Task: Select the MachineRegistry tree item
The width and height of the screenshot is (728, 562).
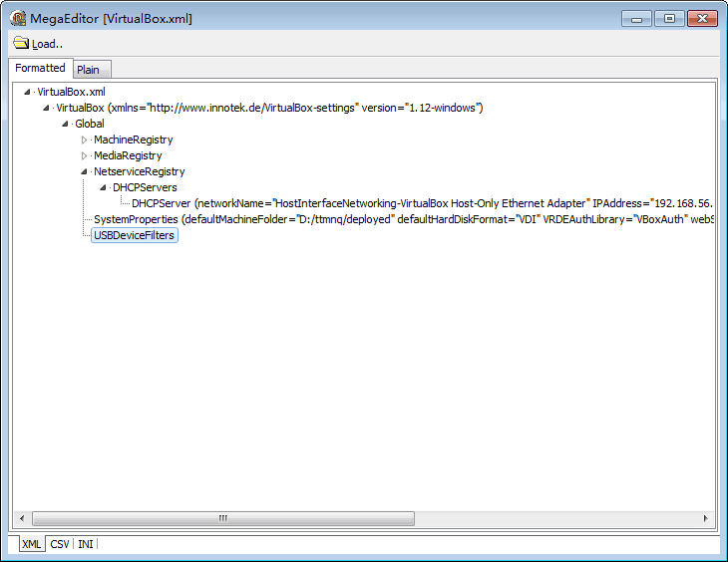Action: pos(134,140)
